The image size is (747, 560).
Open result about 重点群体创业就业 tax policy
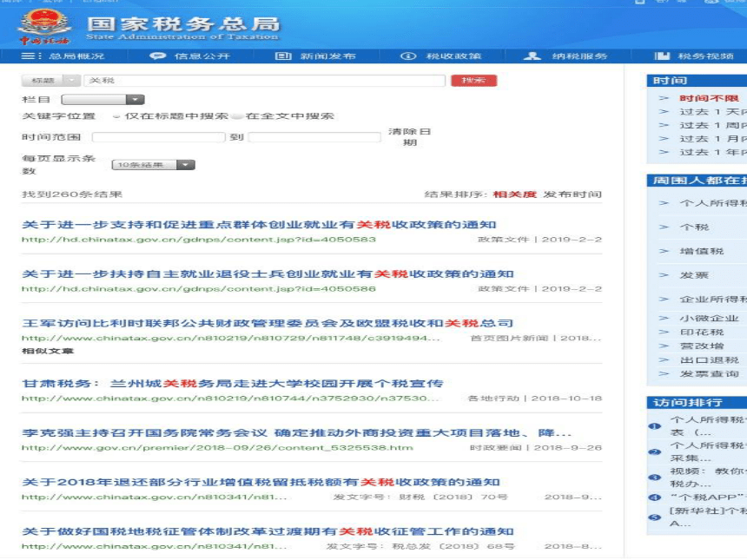point(259,225)
